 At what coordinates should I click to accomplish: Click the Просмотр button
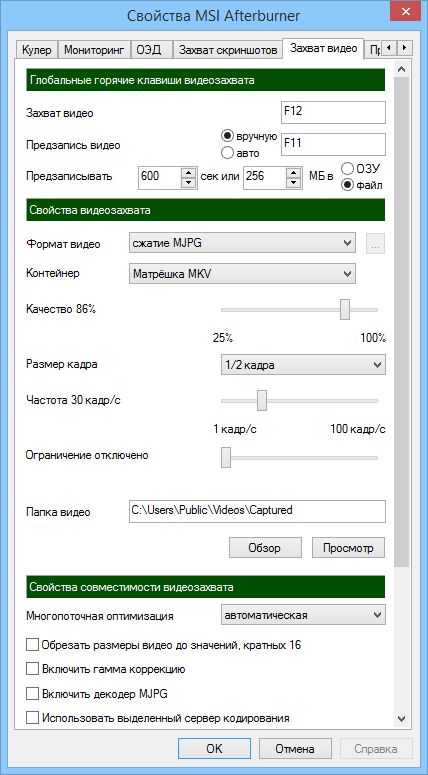[348, 548]
